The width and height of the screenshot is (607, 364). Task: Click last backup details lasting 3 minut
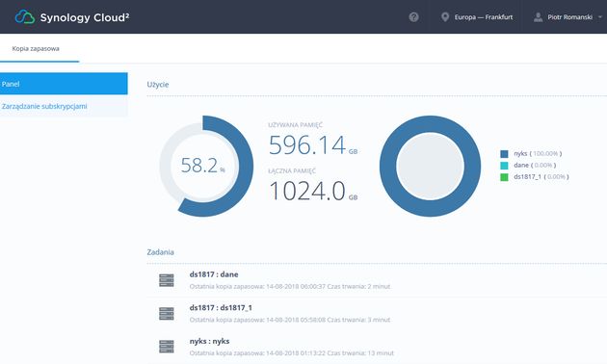[290, 320]
